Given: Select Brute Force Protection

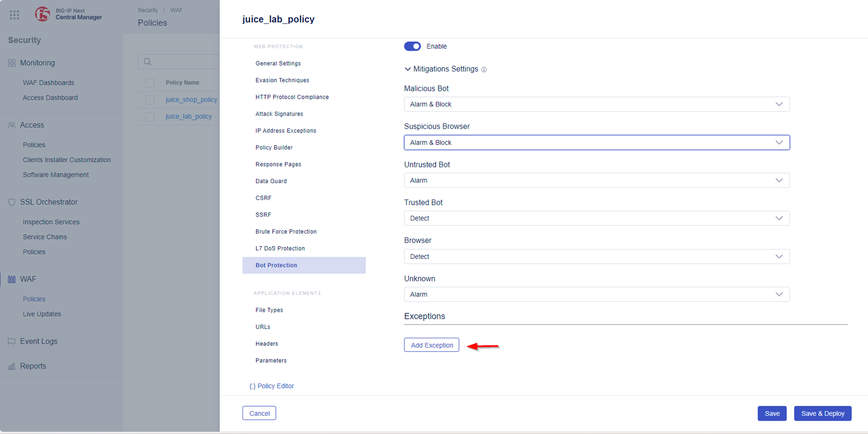Looking at the screenshot, I should (286, 232).
